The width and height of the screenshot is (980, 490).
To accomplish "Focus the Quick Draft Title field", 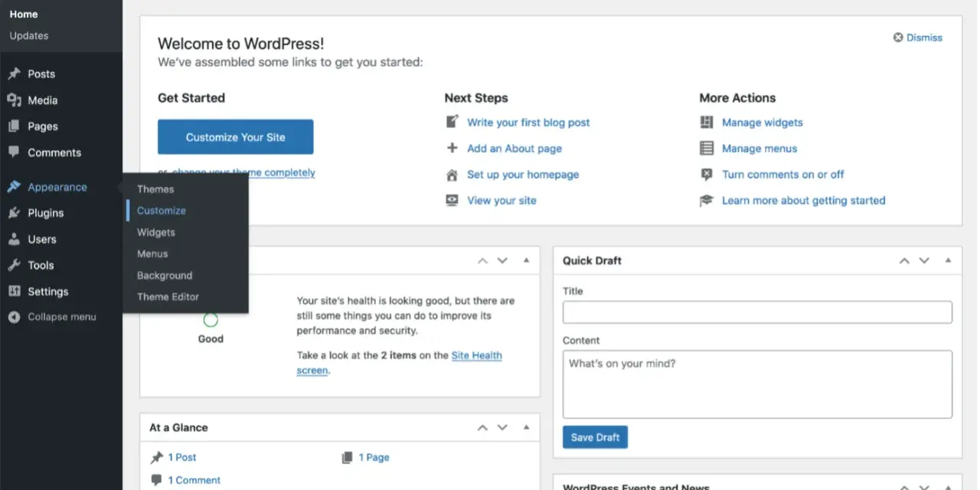I will point(757,312).
